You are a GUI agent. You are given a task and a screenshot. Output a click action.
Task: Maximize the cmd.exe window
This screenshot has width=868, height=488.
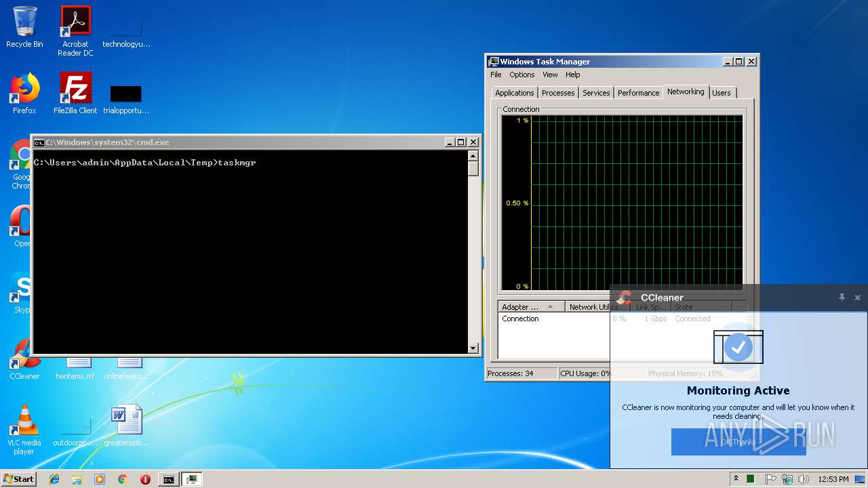[x=461, y=142]
